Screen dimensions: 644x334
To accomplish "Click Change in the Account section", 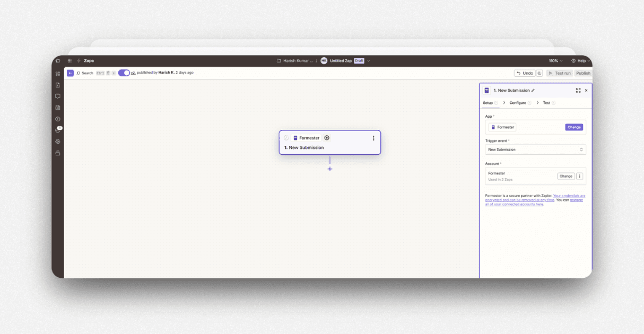I will 565,176.
